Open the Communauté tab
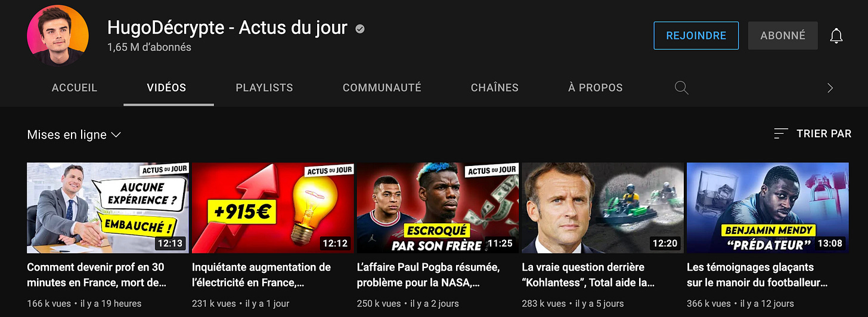The height and width of the screenshot is (317, 868). (382, 88)
